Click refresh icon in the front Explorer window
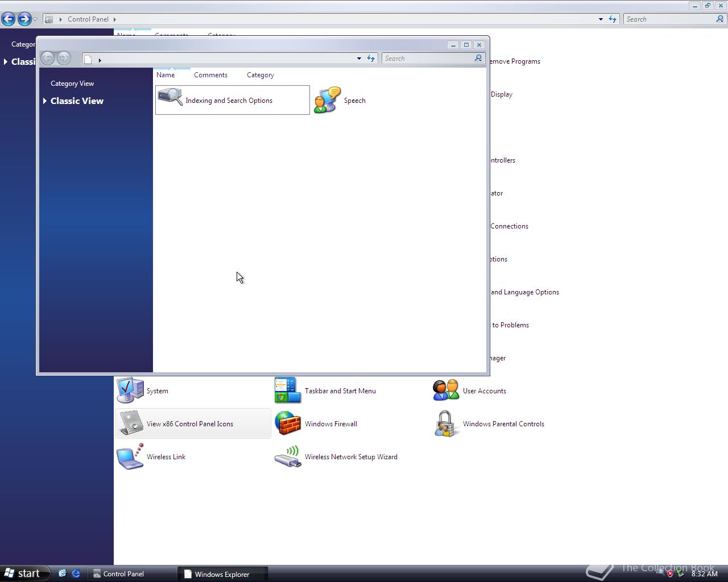The height and width of the screenshot is (582, 728). 371,58
